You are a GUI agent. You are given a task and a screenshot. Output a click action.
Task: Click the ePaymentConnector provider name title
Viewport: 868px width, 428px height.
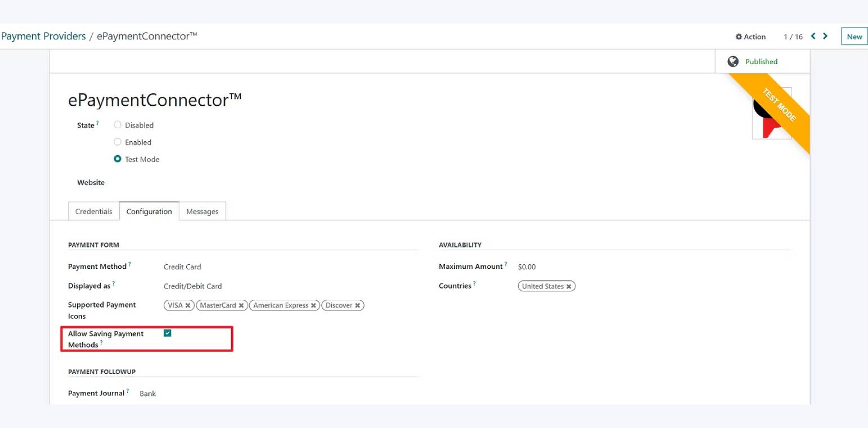point(155,100)
